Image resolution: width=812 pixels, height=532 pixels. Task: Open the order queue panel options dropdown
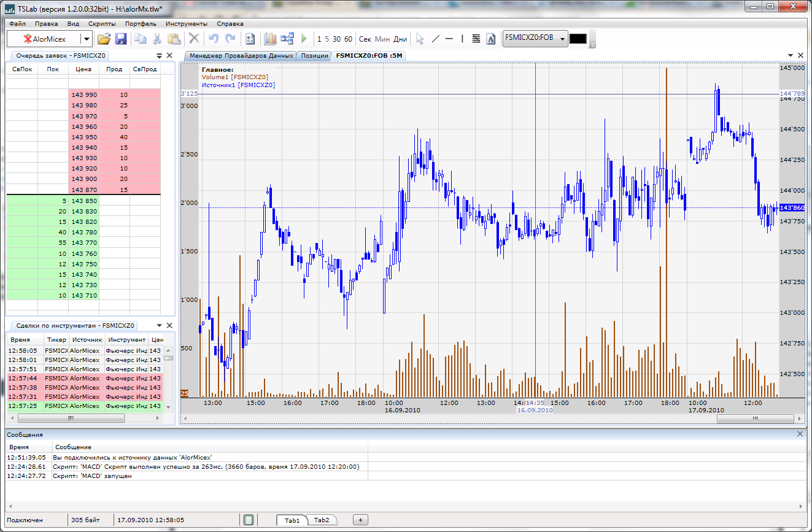[160, 55]
